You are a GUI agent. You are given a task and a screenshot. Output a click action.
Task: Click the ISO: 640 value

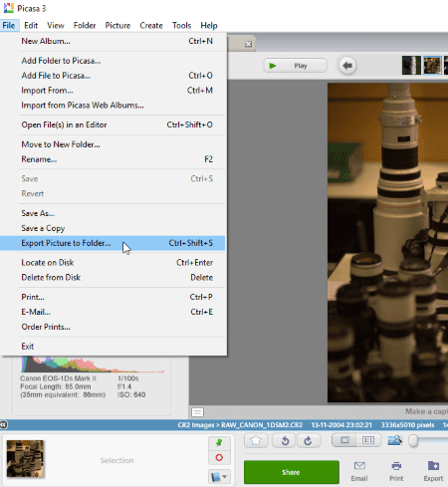131,394
